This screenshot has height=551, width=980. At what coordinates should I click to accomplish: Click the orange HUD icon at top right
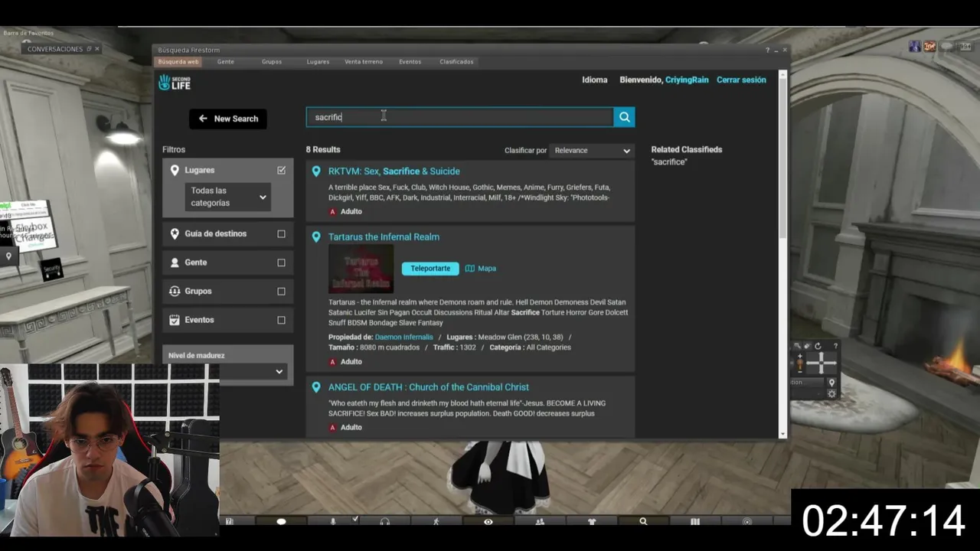point(929,47)
